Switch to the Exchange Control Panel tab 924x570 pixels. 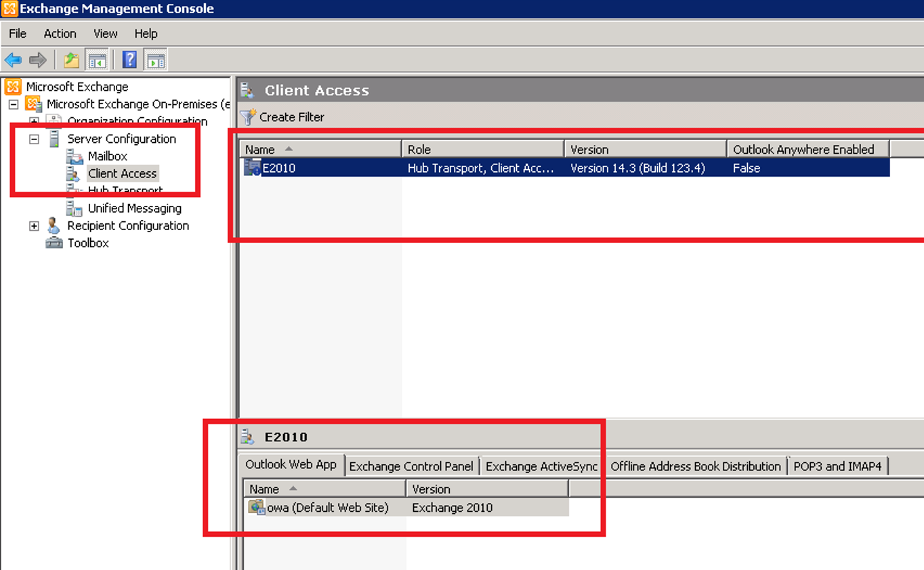(x=411, y=466)
